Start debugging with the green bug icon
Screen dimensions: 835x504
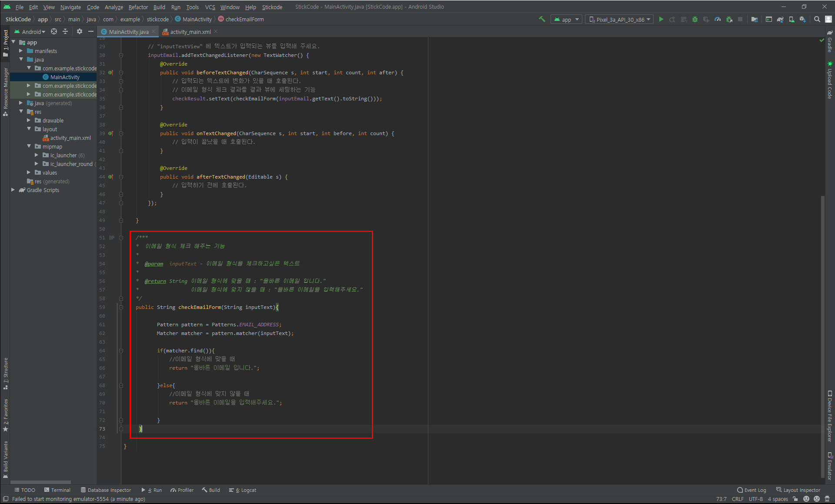(695, 19)
